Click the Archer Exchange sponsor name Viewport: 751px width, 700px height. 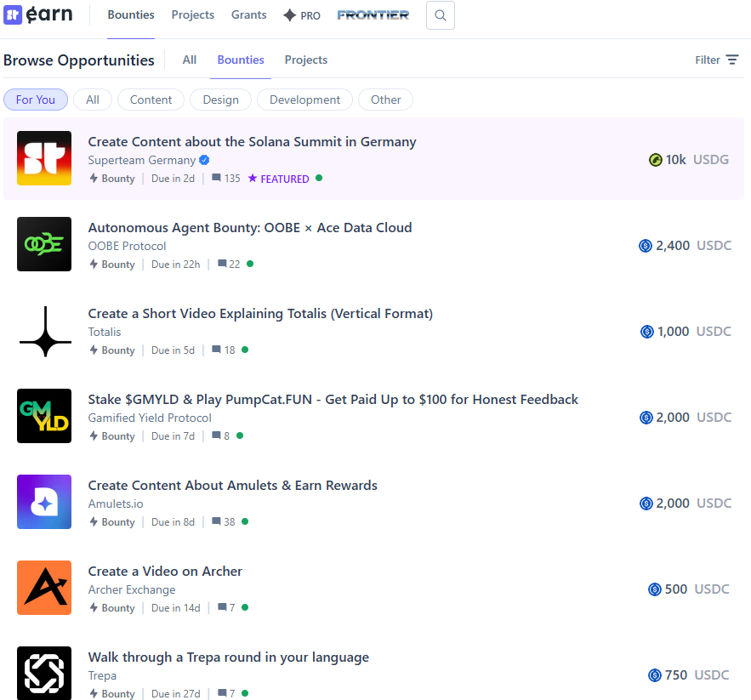tap(132, 589)
